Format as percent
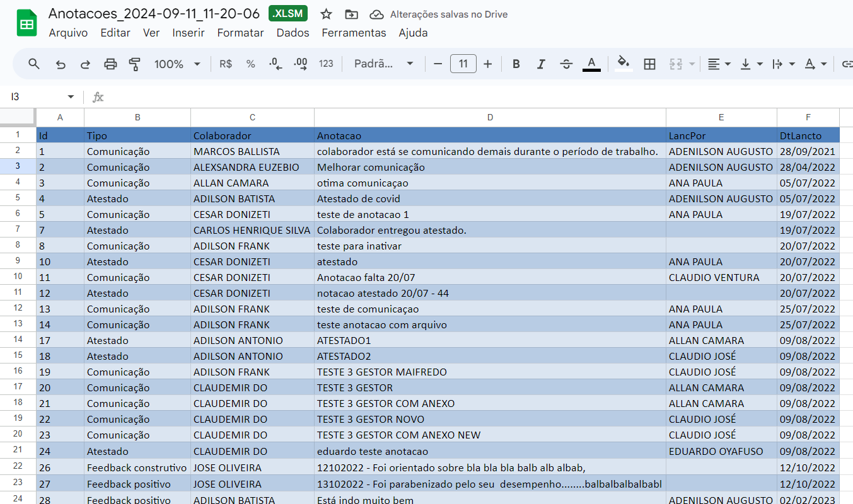853x504 pixels. coord(250,64)
